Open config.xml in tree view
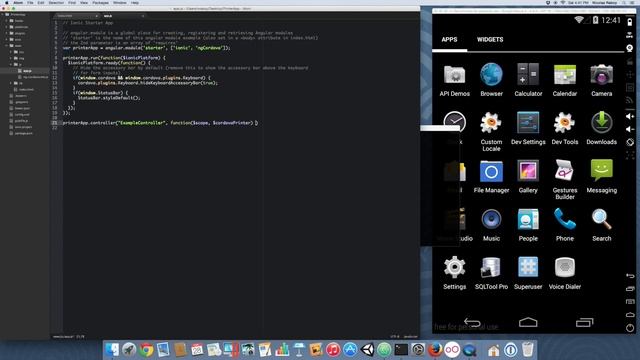 coord(20,115)
